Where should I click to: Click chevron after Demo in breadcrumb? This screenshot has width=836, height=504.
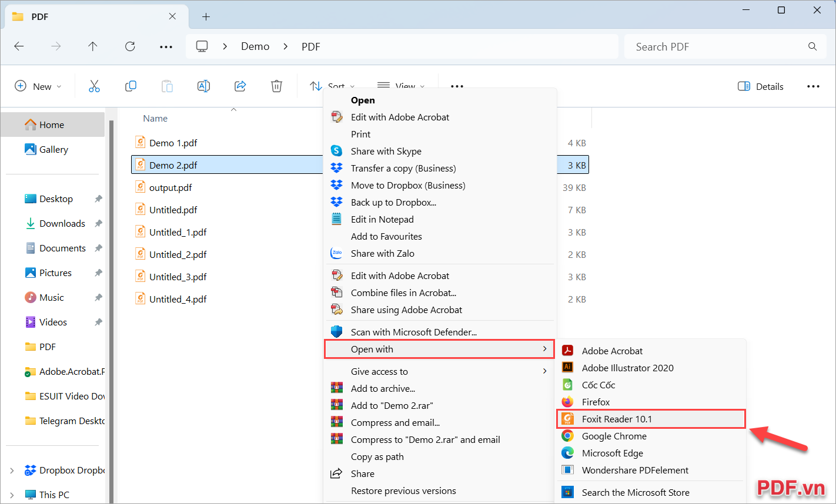pos(286,46)
